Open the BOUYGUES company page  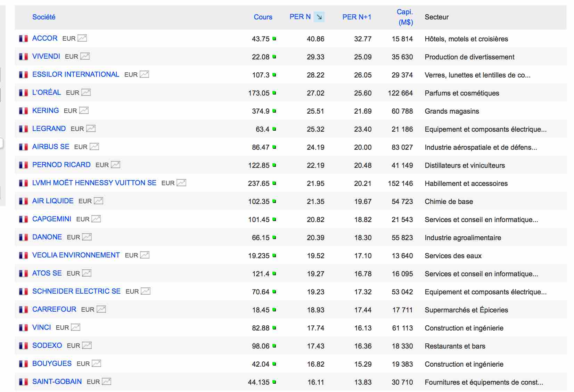pos(52,364)
